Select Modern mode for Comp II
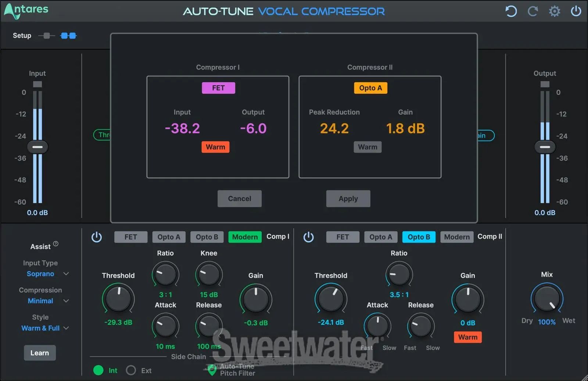This screenshot has width=588, height=381. (457, 237)
